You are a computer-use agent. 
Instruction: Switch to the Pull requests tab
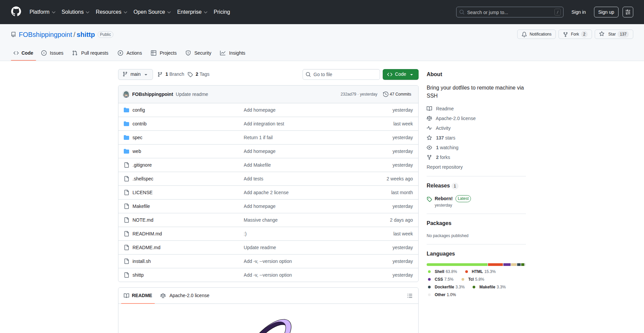tap(91, 53)
